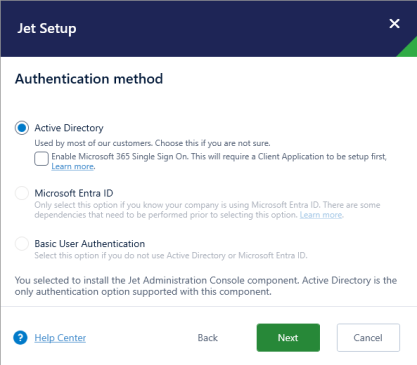Select the Active Directory radio button
The width and height of the screenshot is (417, 365).
[x=22, y=128]
